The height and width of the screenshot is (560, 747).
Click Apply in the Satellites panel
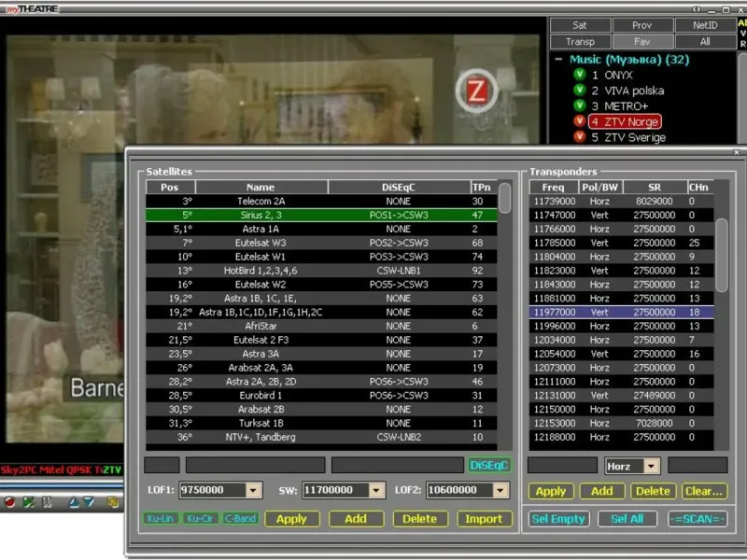(x=291, y=519)
